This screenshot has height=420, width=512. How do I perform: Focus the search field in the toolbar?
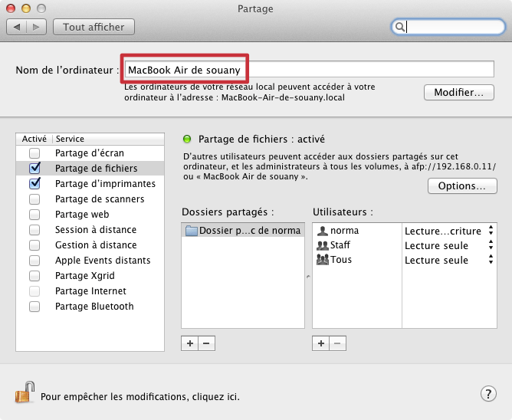click(x=448, y=27)
